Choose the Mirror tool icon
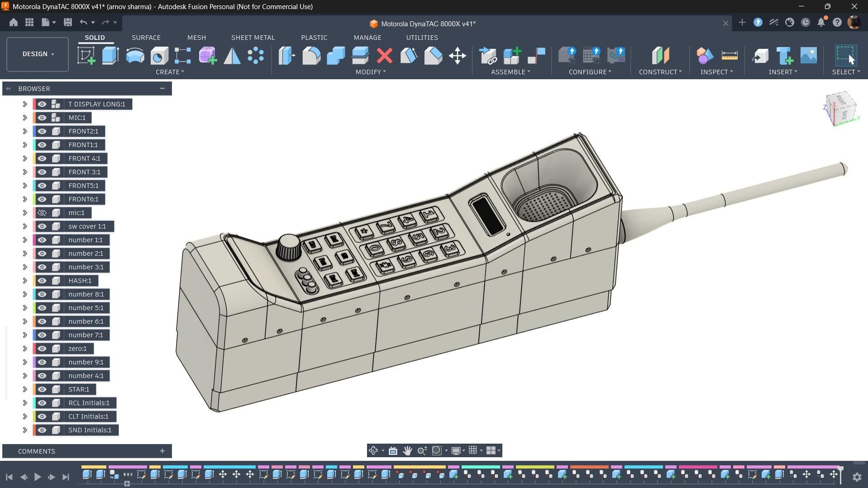The height and width of the screenshot is (488, 868). tap(232, 56)
